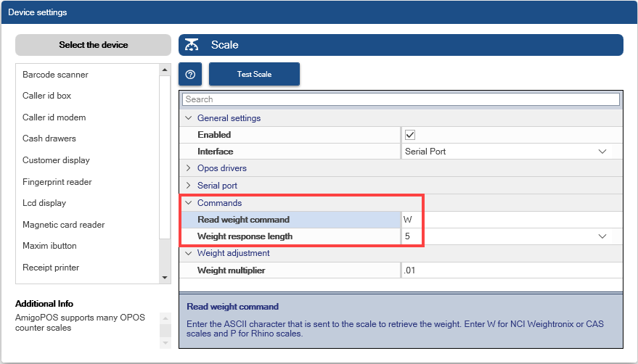
Task: Select Fingerprint reader device
Action: tap(57, 182)
